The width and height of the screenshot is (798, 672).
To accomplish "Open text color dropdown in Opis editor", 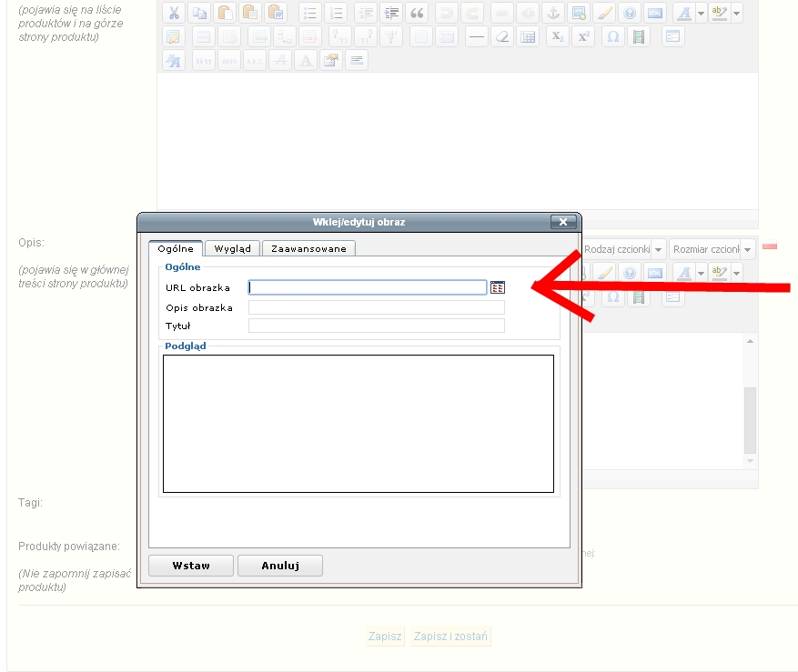I will pyautogui.click(x=701, y=274).
